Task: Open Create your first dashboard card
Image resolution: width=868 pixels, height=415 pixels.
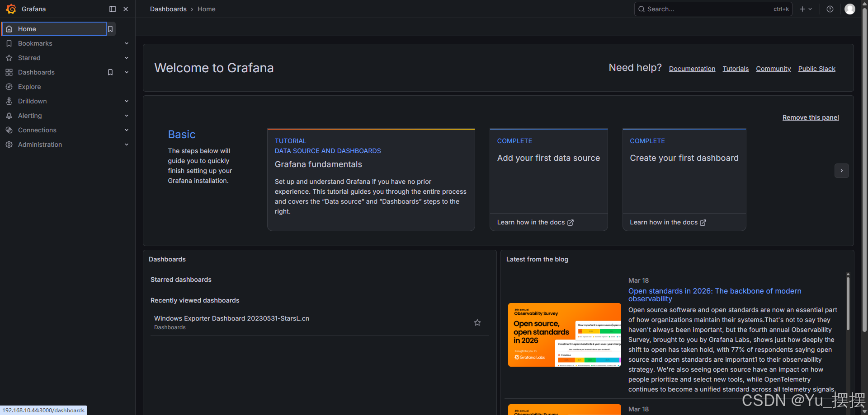Action: point(684,180)
